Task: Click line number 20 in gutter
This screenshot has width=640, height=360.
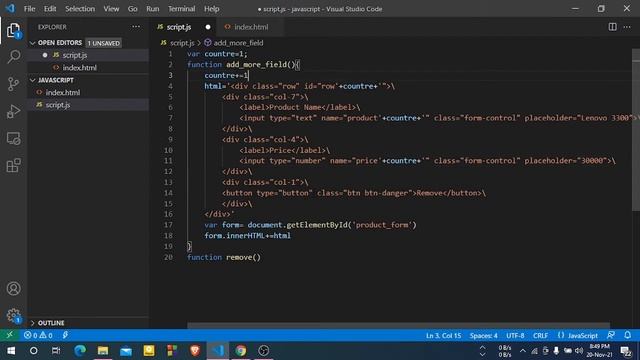Action: pos(168,257)
